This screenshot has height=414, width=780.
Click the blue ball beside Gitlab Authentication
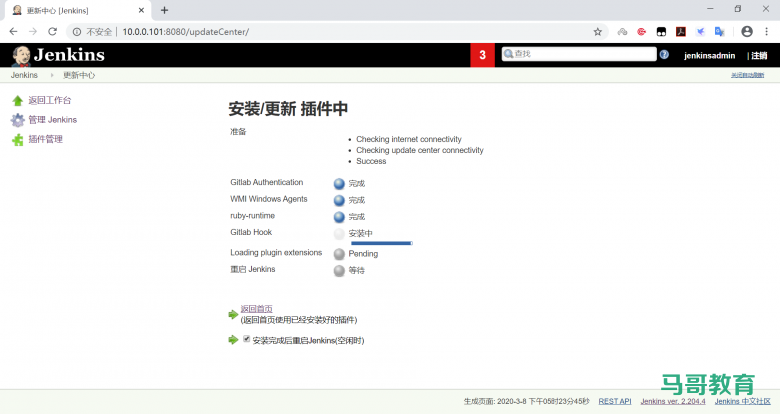point(339,184)
